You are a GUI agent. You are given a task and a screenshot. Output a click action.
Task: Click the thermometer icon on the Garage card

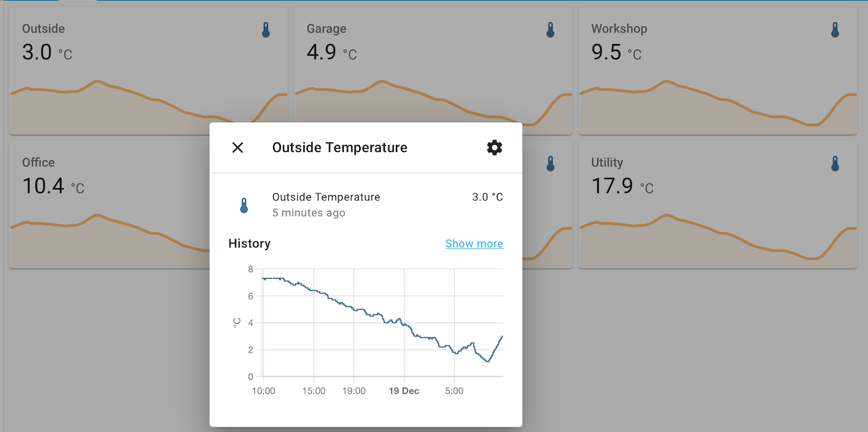[550, 30]
